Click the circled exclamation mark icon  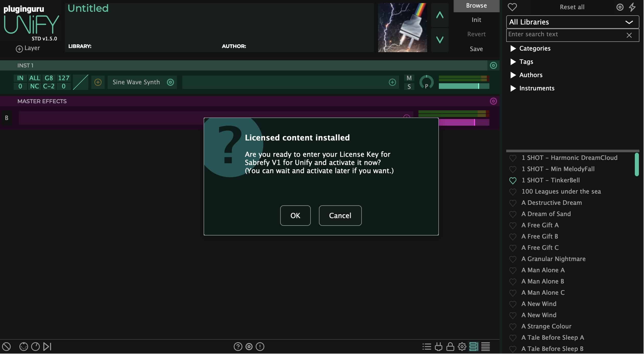[x=260, y=347]
